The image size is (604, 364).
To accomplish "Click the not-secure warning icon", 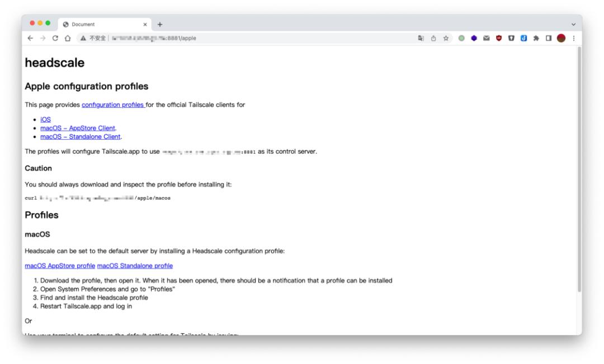I will tap(83, 38).
